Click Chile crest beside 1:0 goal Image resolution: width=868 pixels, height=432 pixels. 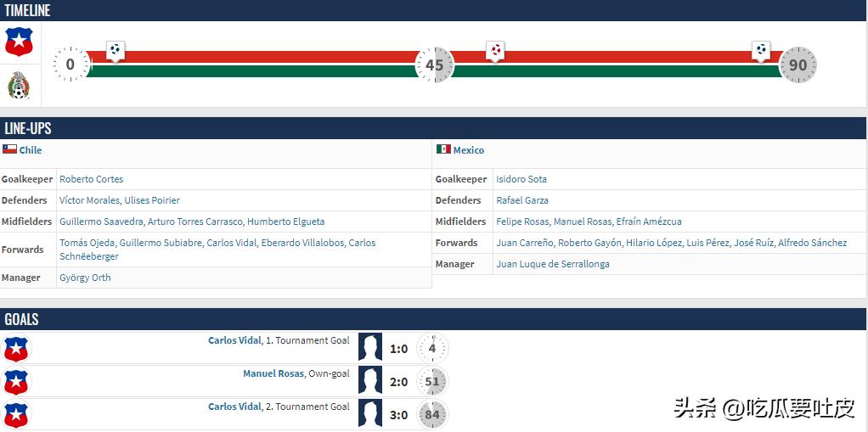pyautogui.click(x=16, y=349)
